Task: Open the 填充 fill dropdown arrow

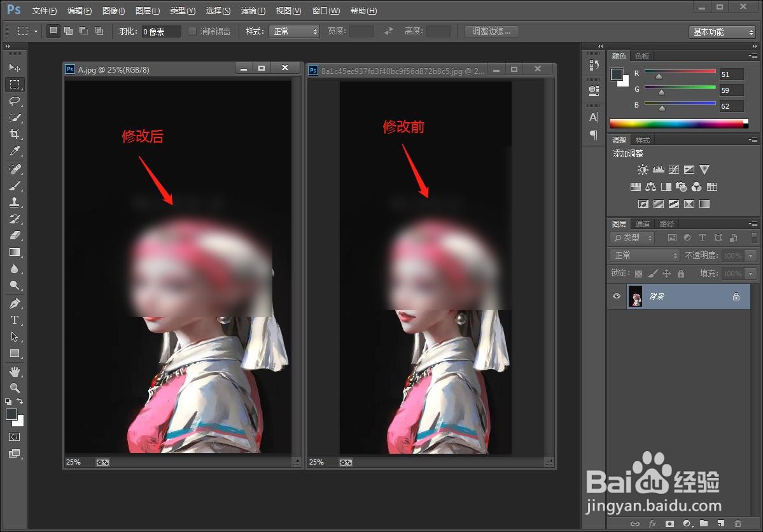Action: 750,274
